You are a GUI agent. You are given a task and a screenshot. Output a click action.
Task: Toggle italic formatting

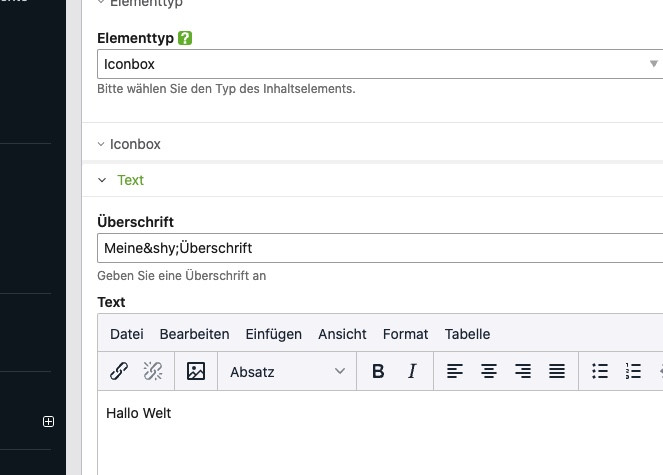412,371
